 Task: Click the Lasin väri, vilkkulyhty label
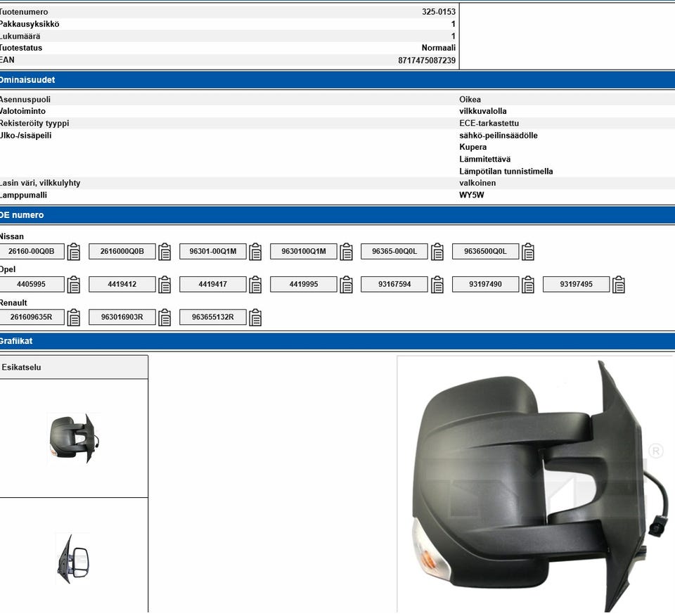point(39,183)
